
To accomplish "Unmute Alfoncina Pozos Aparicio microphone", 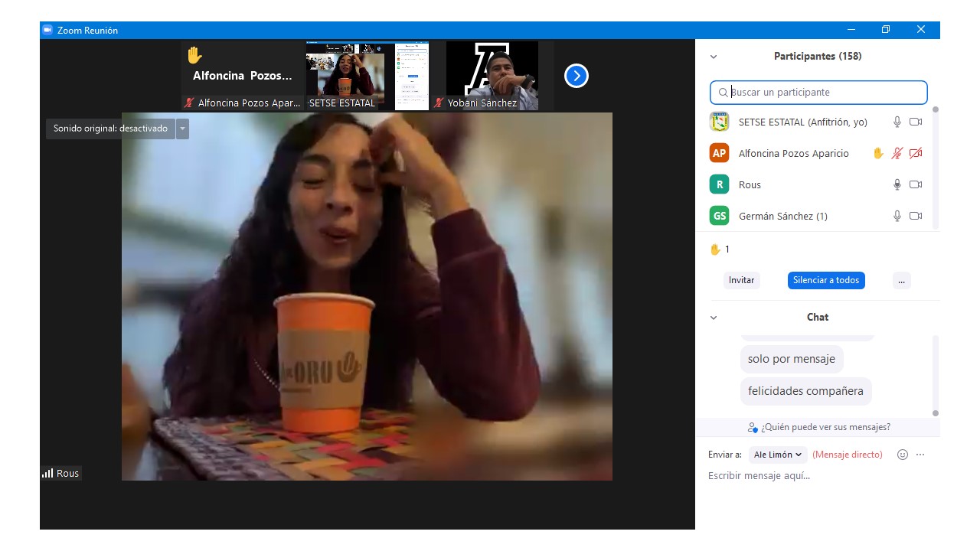I will 897,153.
